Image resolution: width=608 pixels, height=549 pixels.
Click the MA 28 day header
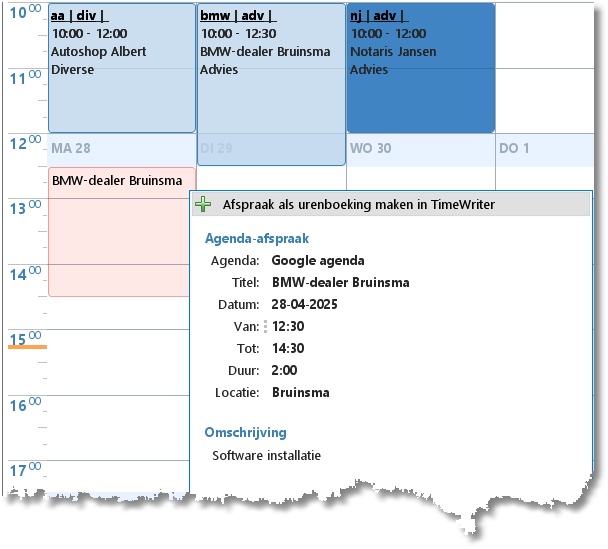[71, 148]
